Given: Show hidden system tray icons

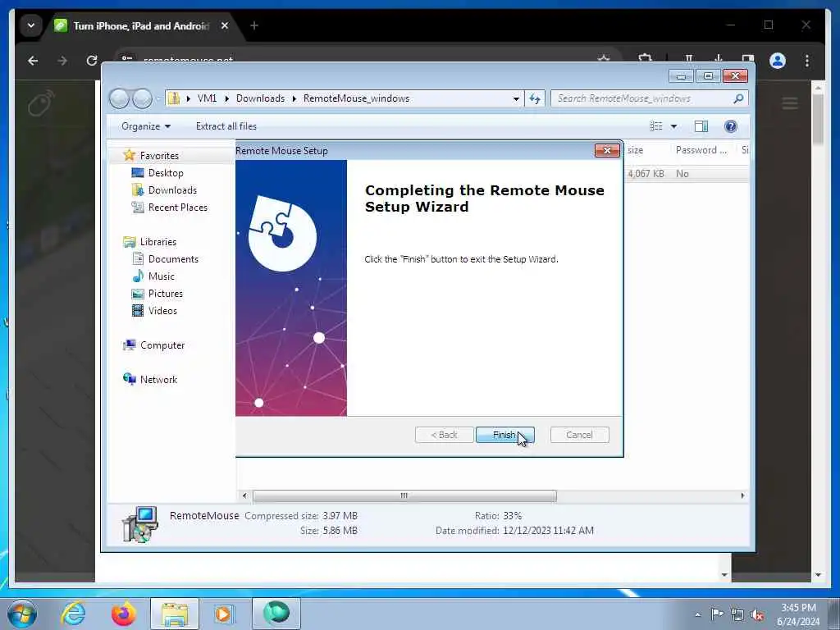Looking at the screenshot, I should [697, 614].
